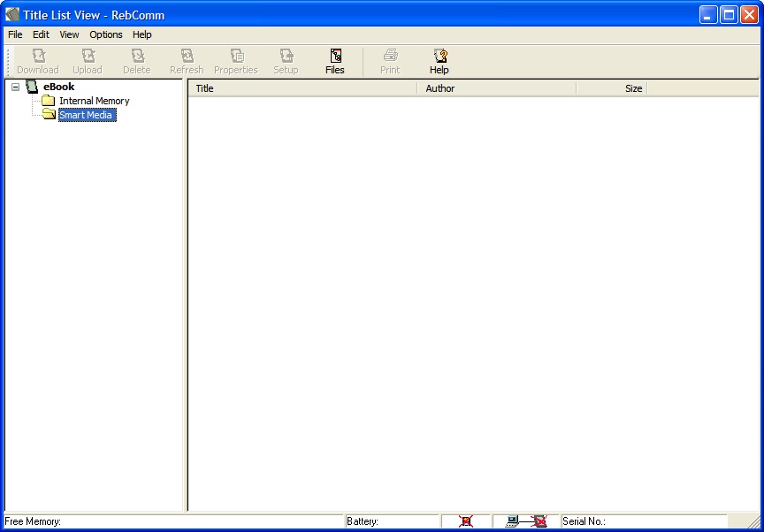Close the RebComm window

tap(749, 15)
